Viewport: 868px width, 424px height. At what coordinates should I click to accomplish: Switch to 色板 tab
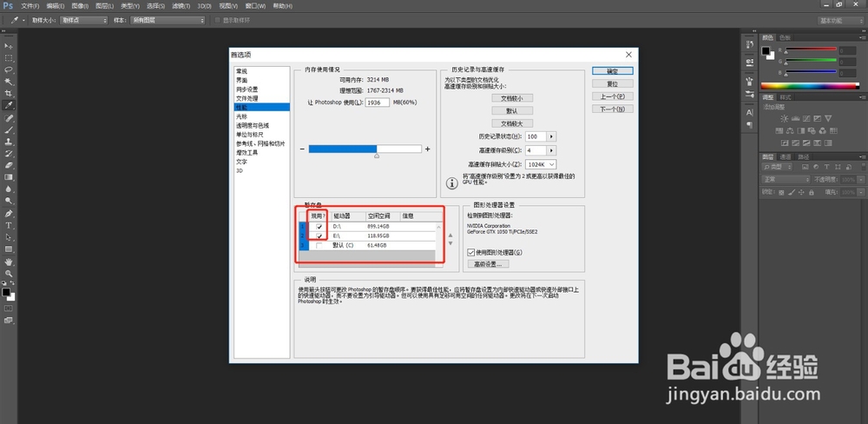(x=785, y=37)
